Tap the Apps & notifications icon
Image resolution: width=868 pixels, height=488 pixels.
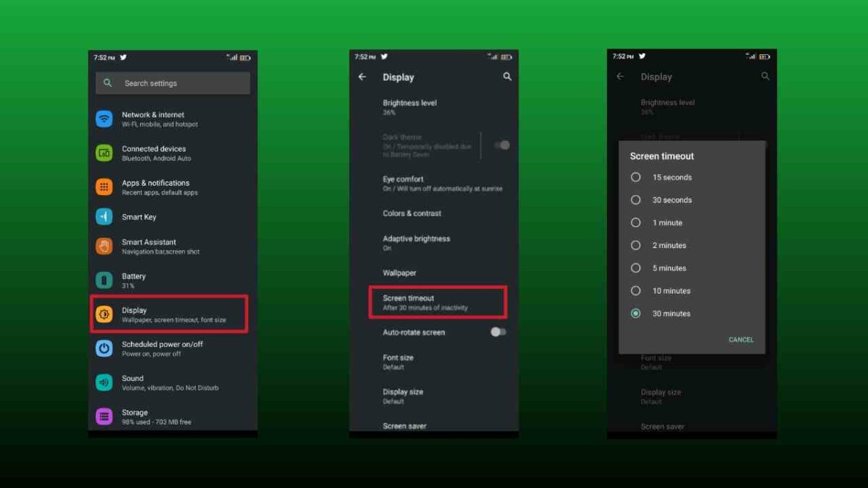104,187
